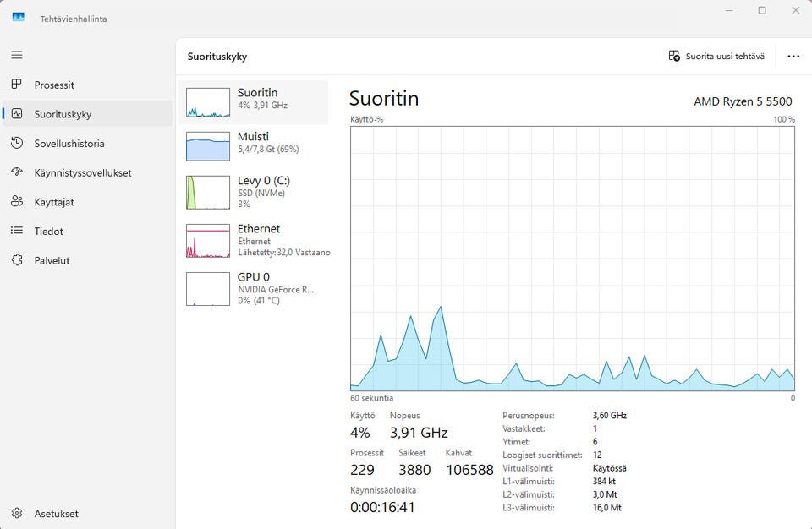Click the Task Manager app icon in the title bar

[x=18, y=18]
